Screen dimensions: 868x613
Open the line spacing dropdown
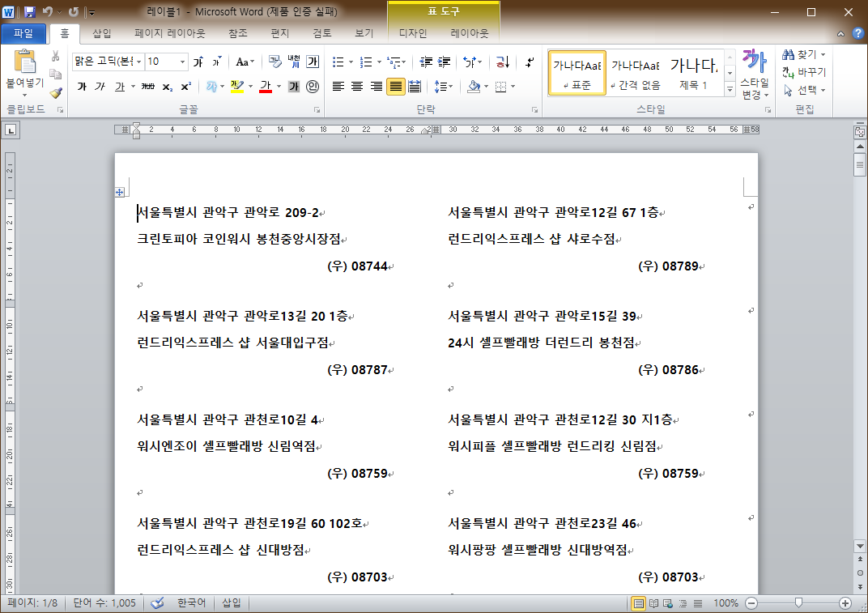tap(444, 87)
